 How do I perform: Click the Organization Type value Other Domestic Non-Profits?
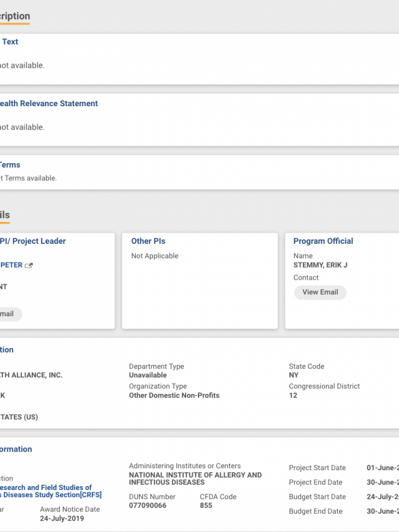point(174,395)
